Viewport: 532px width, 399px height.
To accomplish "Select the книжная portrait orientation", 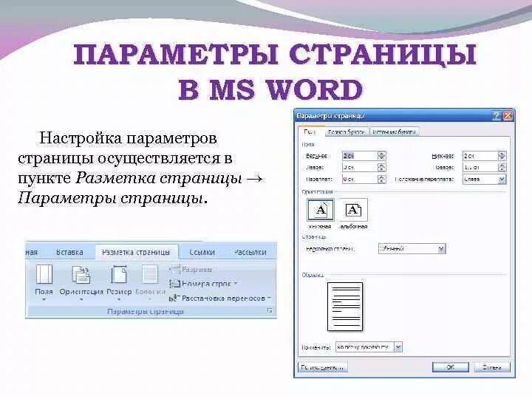I will 320,211.
